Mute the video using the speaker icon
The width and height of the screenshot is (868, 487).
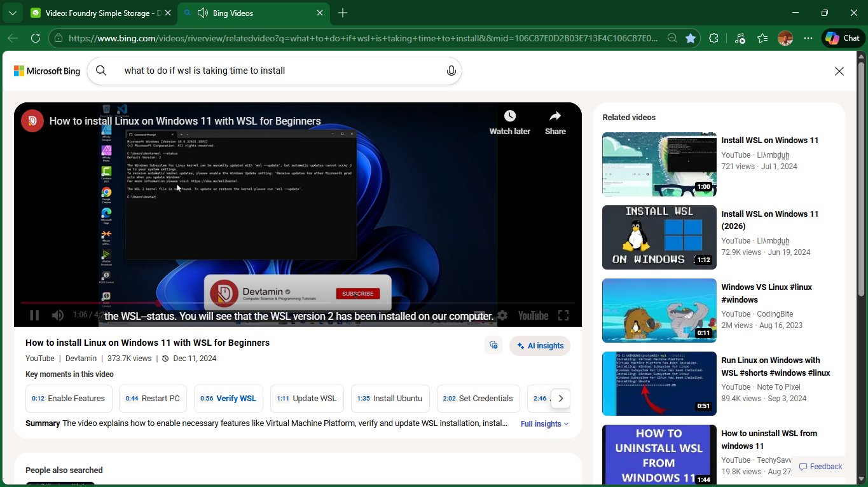point(58,315)
